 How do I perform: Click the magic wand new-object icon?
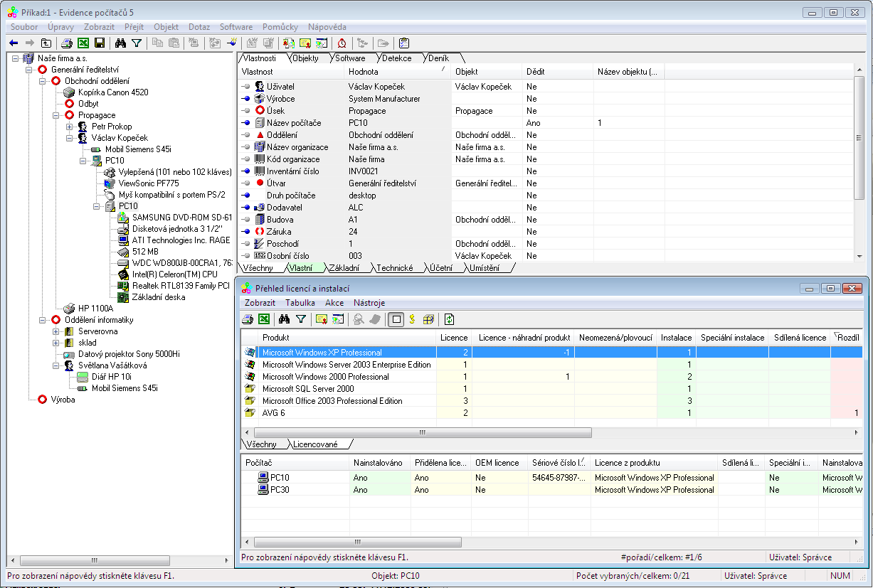(231, 43)
